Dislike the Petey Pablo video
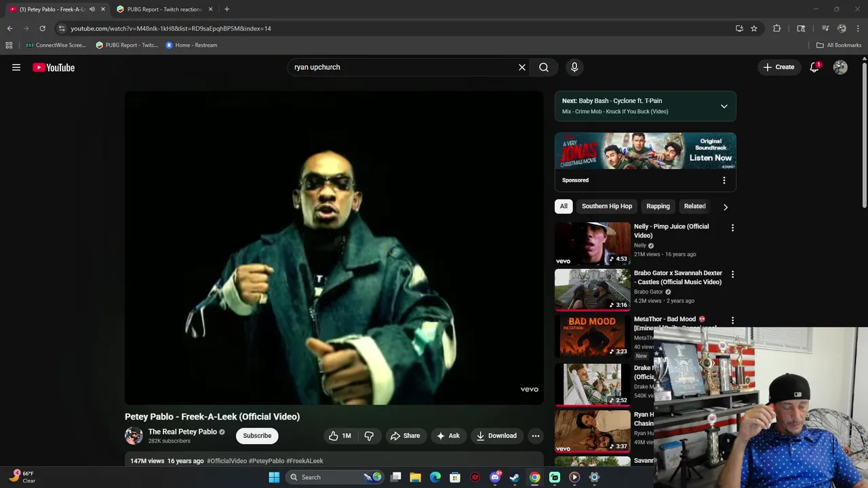Image resolution: width=868 pixels, height=488 pixels. 369,436
